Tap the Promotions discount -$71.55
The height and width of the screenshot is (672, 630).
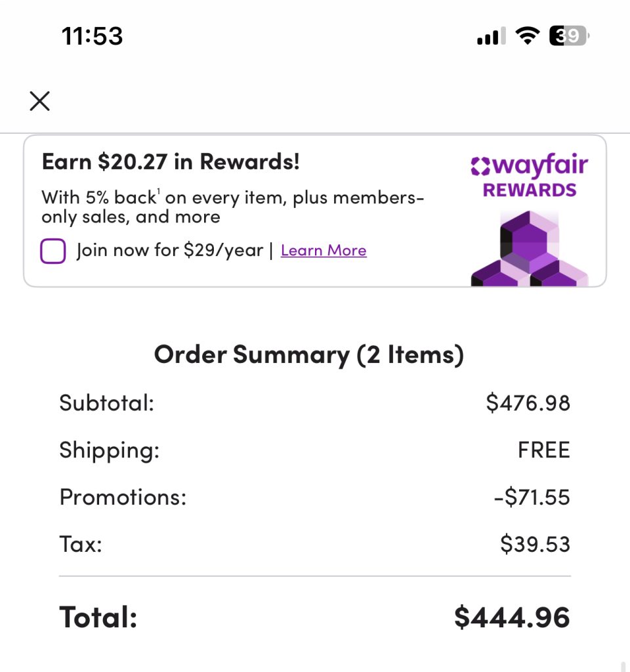532,497
